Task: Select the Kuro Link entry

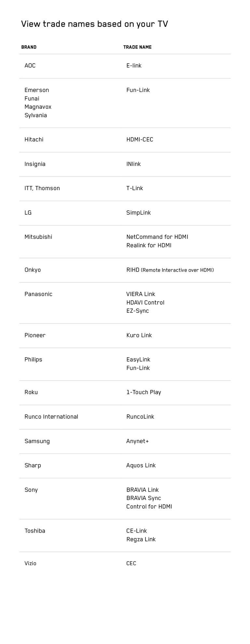Action: point(139,336)
